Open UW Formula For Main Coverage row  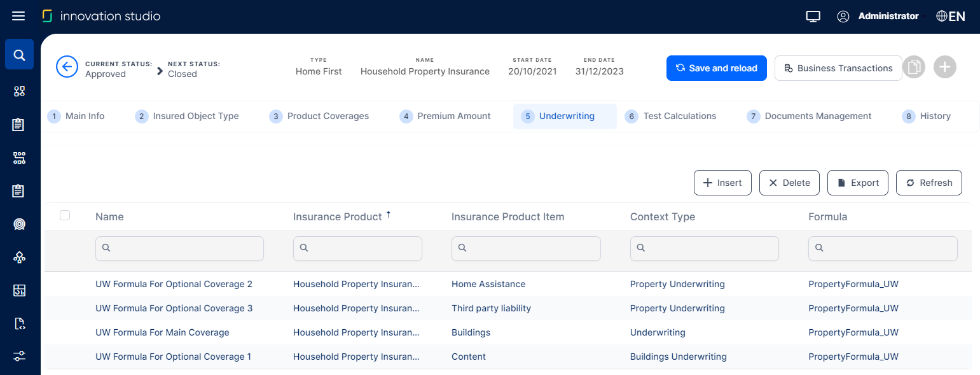162,332
